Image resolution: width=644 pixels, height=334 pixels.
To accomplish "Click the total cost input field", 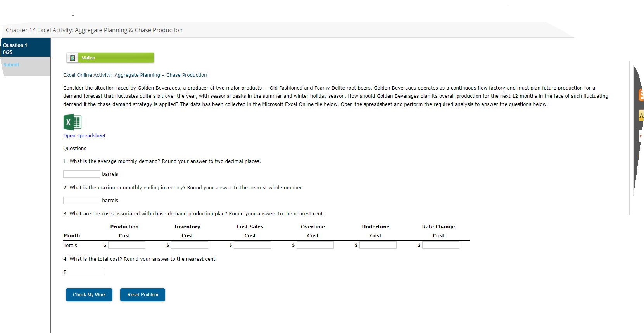I will [x=86, y=272].
